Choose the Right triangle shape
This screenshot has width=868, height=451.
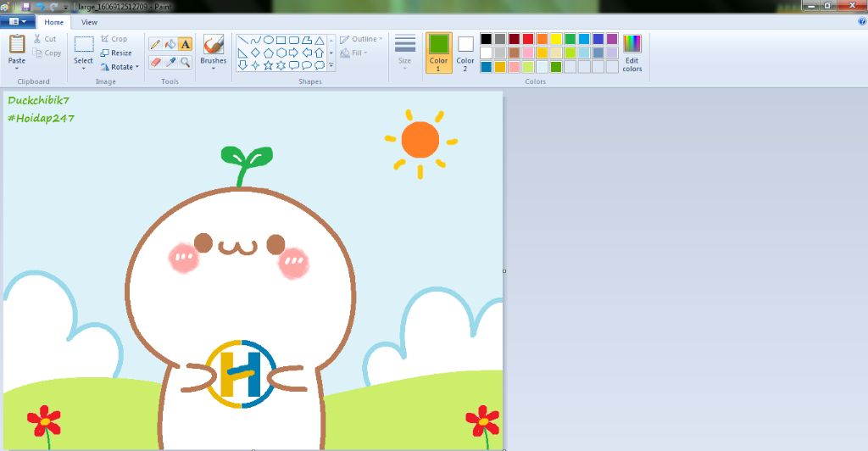[242, 53]
